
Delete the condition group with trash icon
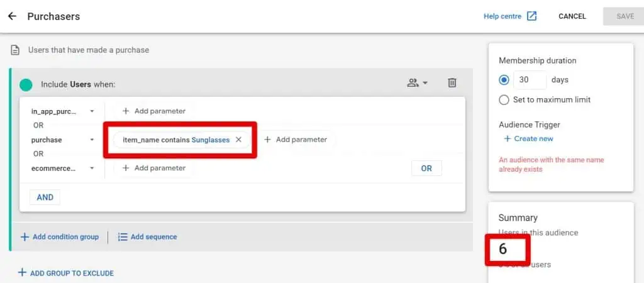click(x=452, y=83)
